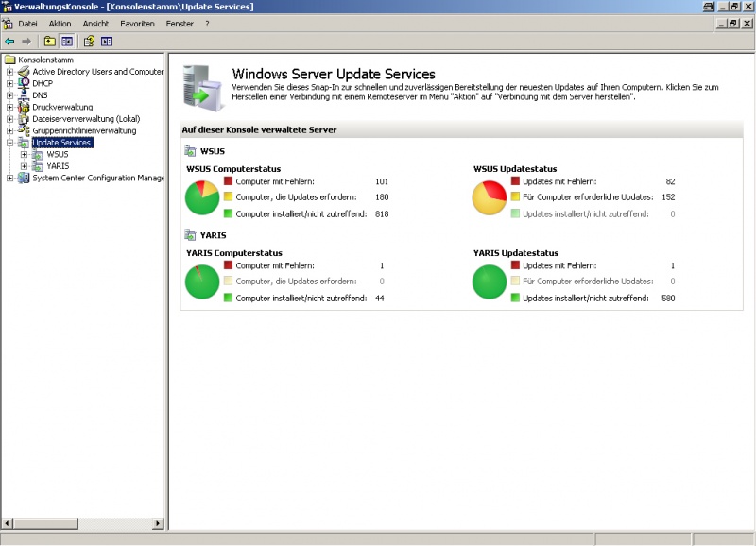Select WSUS in the console tree

[x=58, y=154]
